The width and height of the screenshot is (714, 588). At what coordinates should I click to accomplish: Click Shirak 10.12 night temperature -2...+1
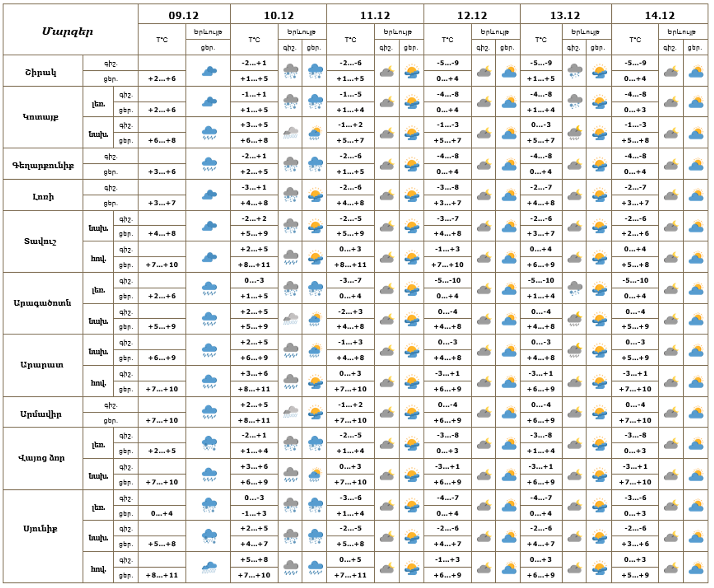tap(254, 63)
